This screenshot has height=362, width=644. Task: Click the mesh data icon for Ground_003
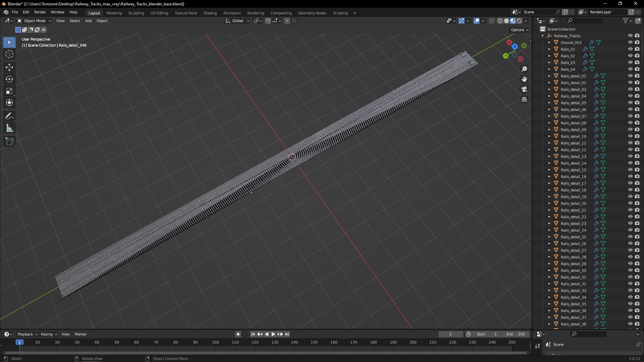point(598,43)
